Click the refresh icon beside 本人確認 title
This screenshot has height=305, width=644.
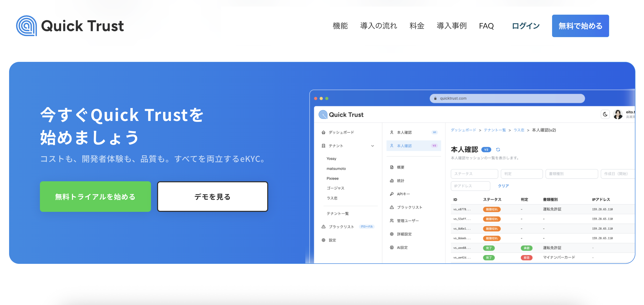pyautogui.click(x=498, y=149)
